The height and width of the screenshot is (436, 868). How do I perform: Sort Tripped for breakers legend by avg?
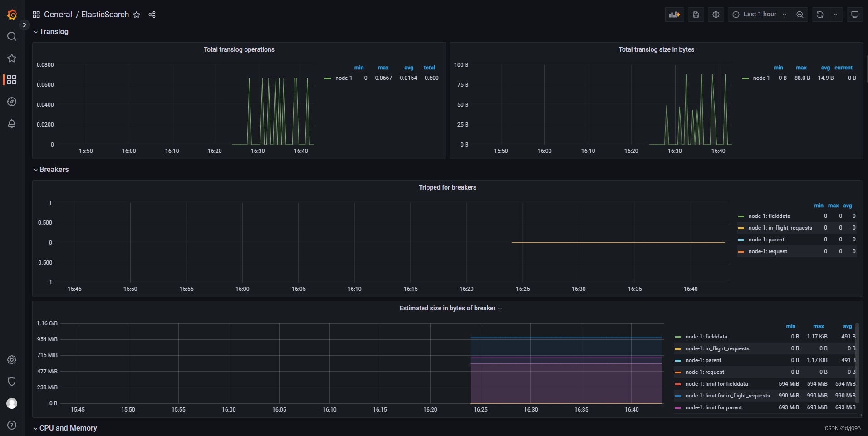[x=848, y=206]
